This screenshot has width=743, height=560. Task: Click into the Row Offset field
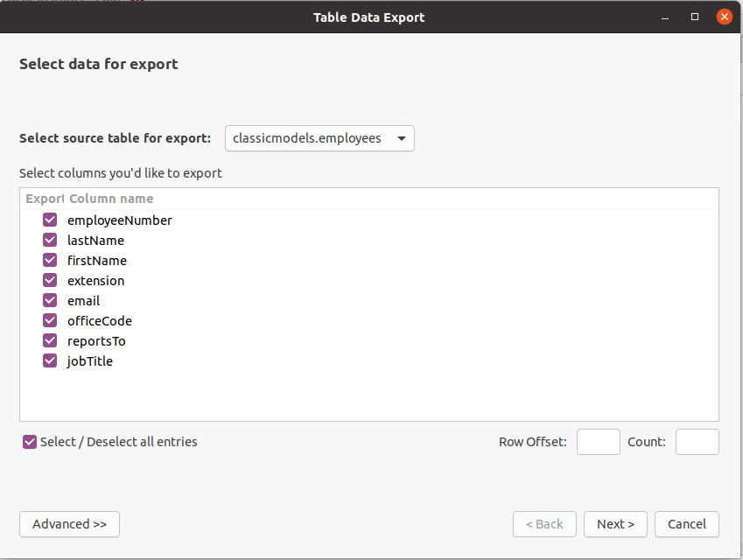[x=598, y=442]
